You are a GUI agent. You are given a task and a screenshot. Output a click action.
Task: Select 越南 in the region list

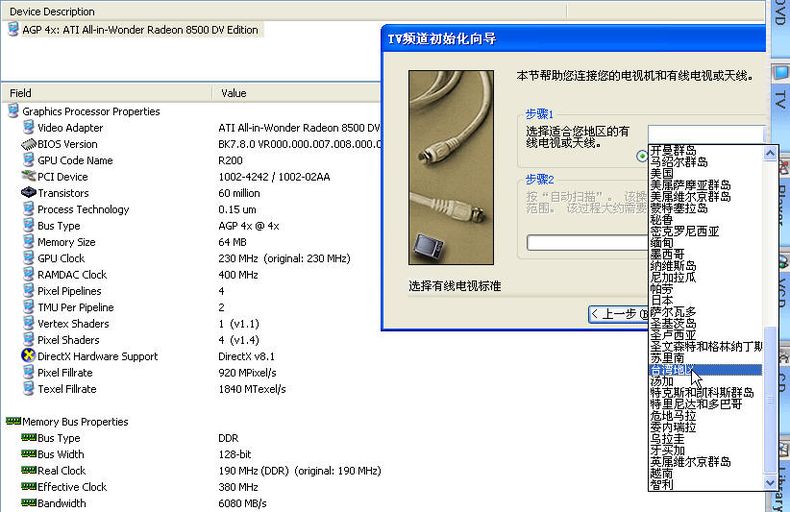pyautogui.click(x=662, y=473)
